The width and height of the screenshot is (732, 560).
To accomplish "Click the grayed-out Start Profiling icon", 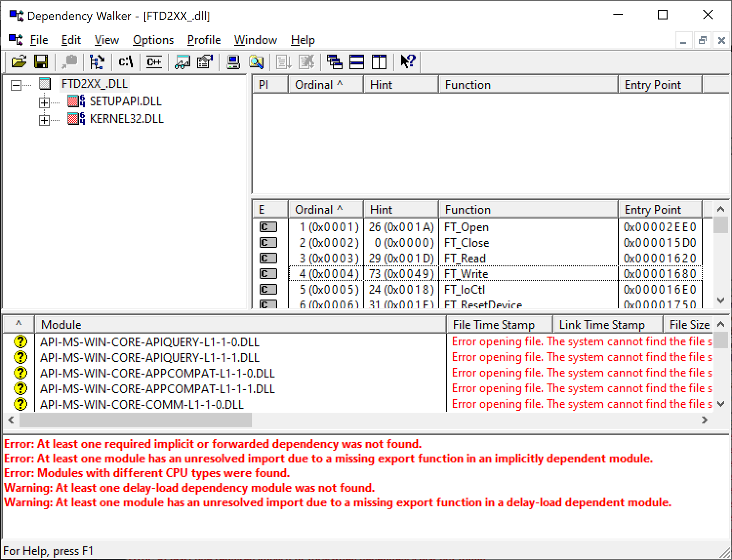I will point(284,62).
